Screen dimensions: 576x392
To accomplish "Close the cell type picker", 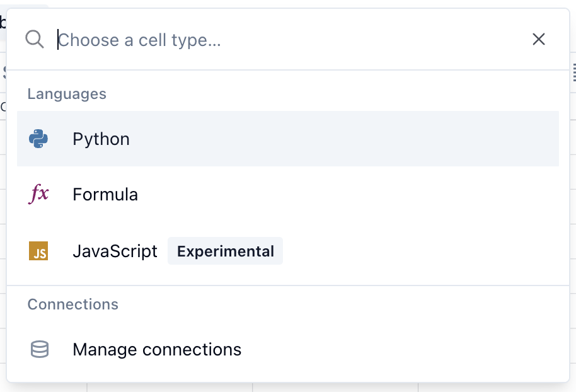I will 539,40.
